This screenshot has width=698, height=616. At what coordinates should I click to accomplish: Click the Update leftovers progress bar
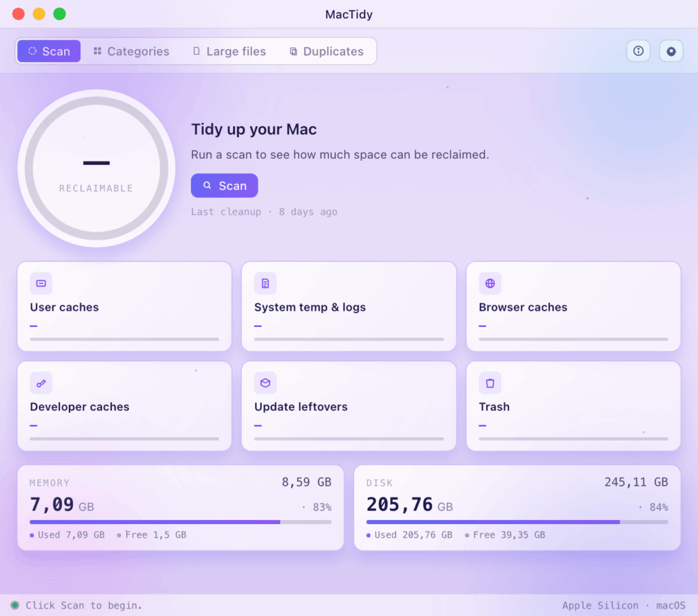(349, 439)
